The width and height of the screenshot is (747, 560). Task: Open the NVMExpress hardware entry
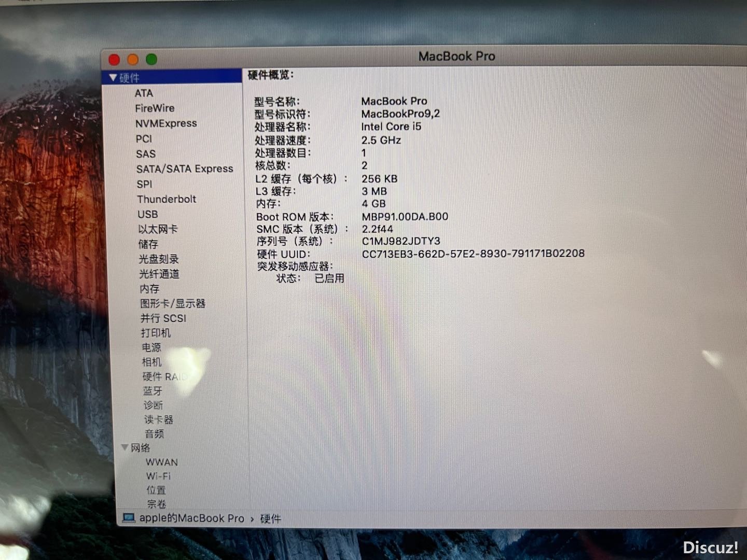pos(166,123)
